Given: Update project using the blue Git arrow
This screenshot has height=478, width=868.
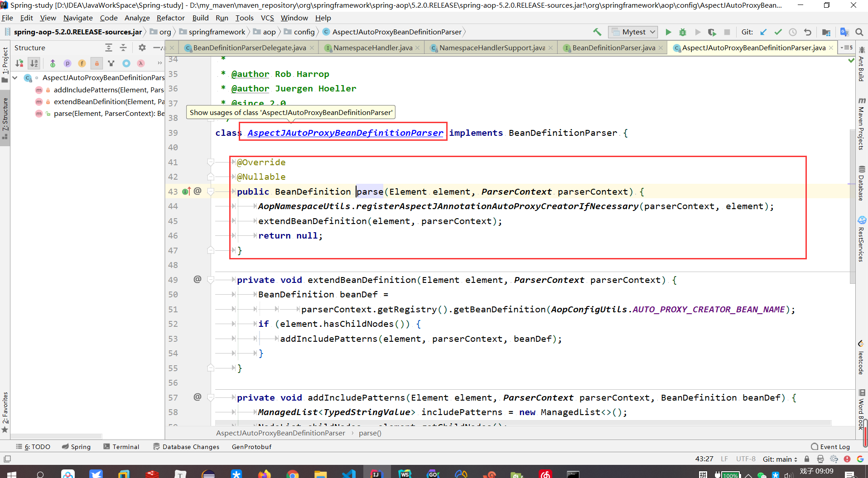Looking at the screenshot, I should tap(764, 32).
